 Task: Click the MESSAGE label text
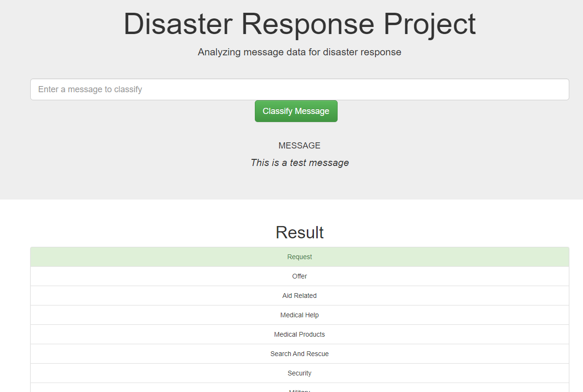[299, 145]
